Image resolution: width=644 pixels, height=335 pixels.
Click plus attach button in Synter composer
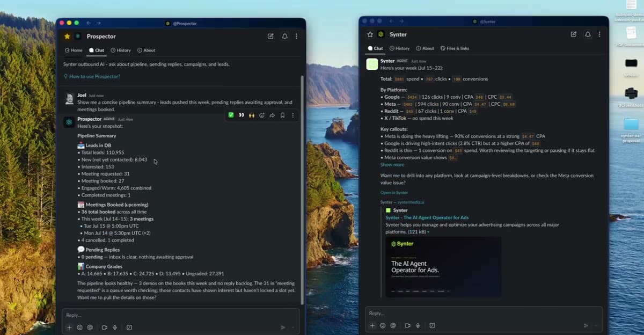pyautogui.click(x=372, y=325)
